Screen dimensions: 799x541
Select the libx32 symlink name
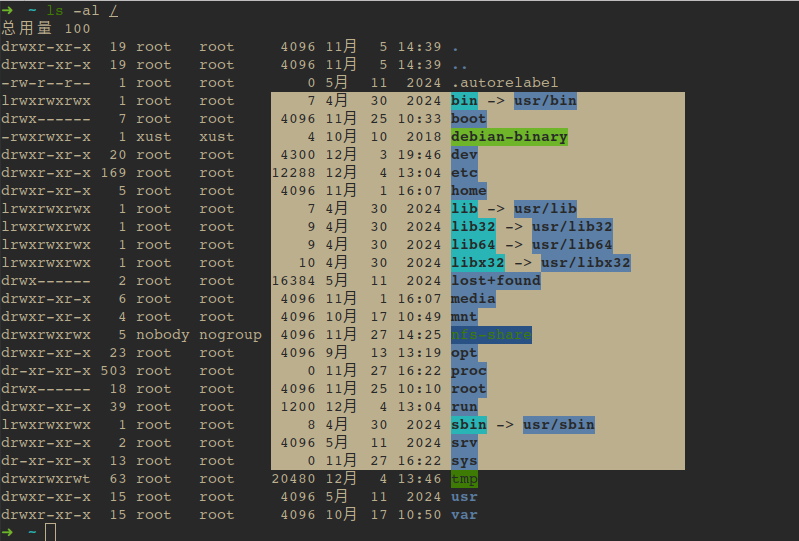click(x=477, y=263)
